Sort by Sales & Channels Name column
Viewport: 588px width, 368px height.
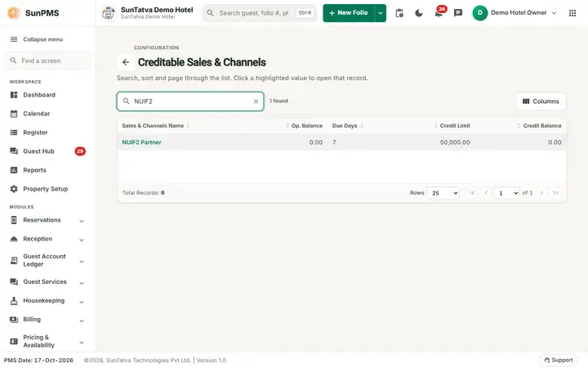156,126
